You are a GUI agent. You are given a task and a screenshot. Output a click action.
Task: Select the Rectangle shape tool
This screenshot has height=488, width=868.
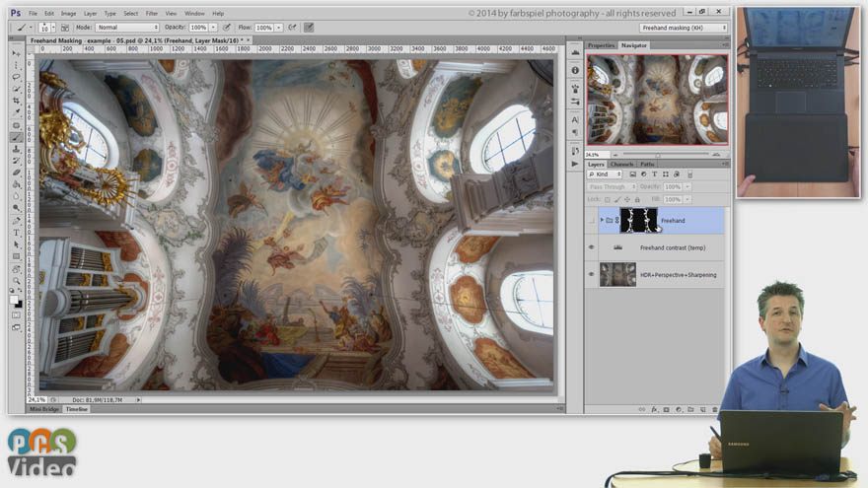click(x=16, y=256)
